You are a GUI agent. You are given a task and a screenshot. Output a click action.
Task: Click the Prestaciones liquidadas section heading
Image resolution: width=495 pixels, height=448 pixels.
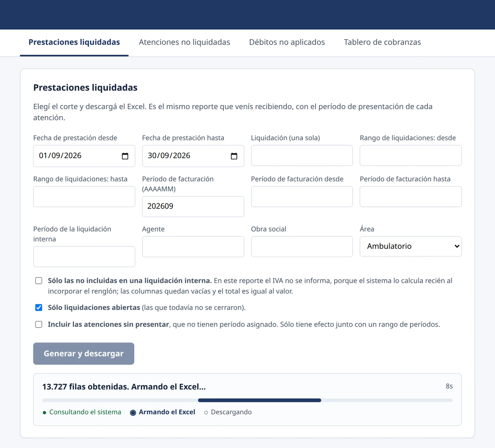click(x=85, y=88)
